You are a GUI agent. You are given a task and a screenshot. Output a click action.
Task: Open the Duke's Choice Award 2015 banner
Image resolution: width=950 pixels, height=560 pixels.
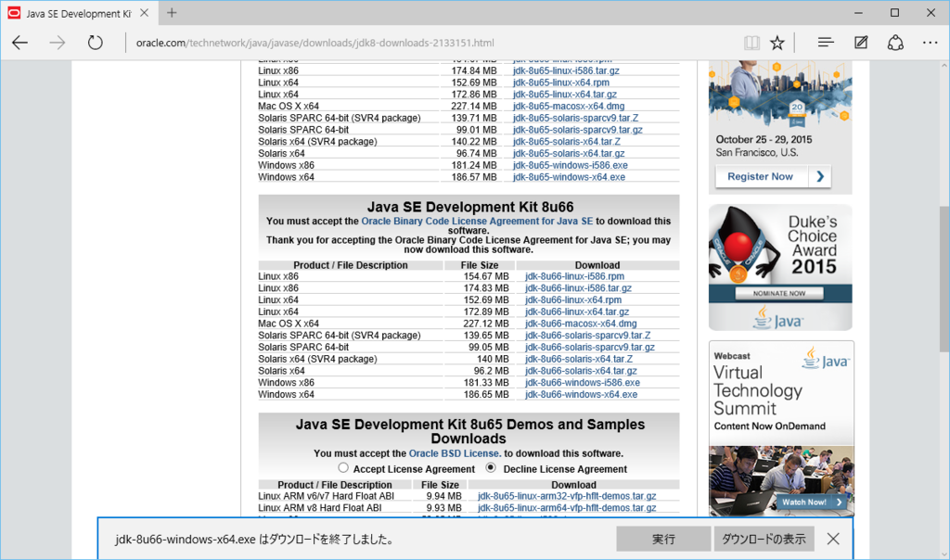pos(780,268)
